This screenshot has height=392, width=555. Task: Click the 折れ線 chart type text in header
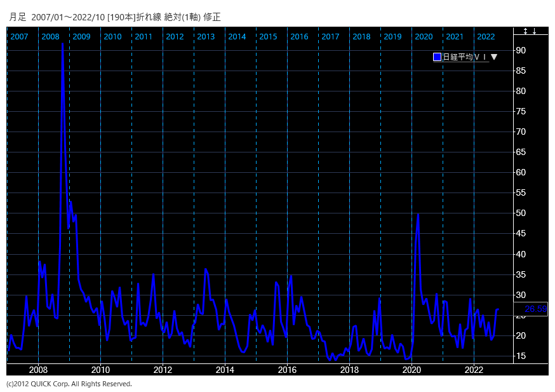tap(149, 17)
